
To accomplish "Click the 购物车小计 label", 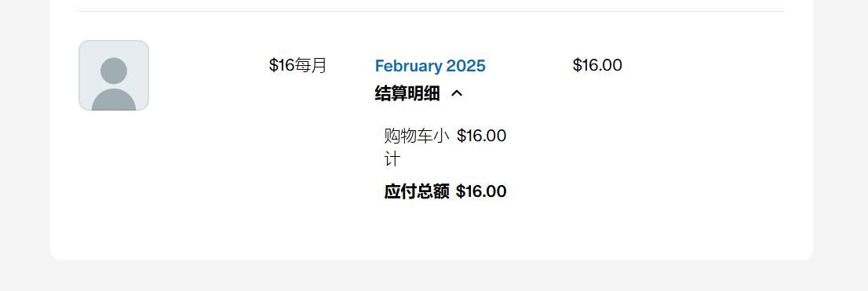I will [x=416, y=147].
